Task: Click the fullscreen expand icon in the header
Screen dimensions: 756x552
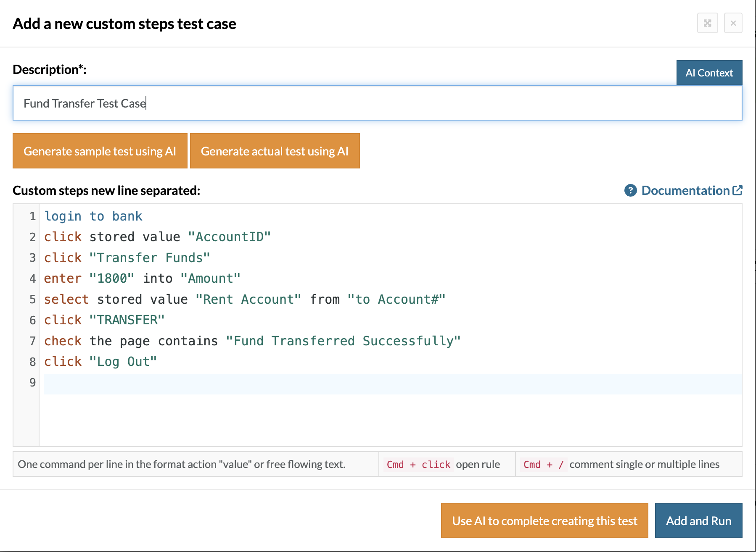Action: point(707,23)
